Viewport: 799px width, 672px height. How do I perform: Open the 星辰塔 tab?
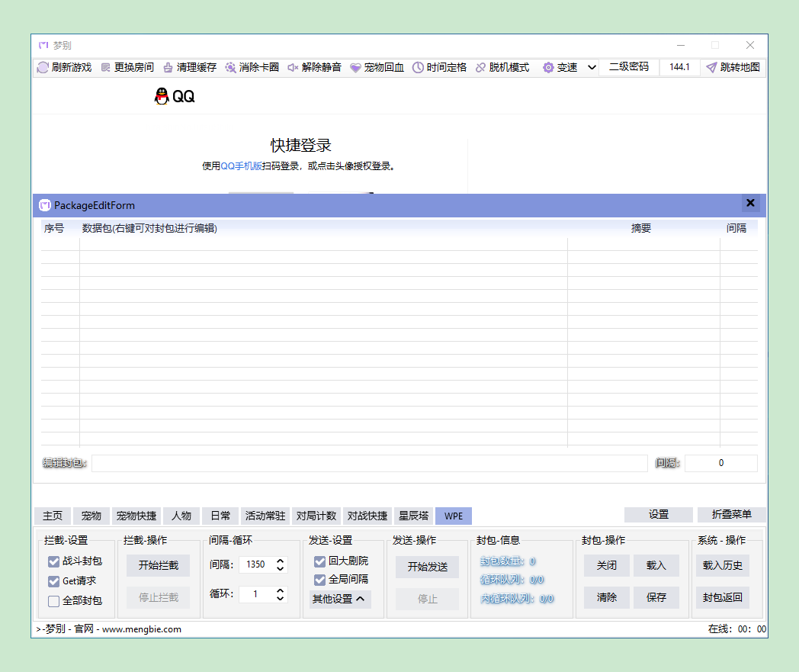click(413, 516)
